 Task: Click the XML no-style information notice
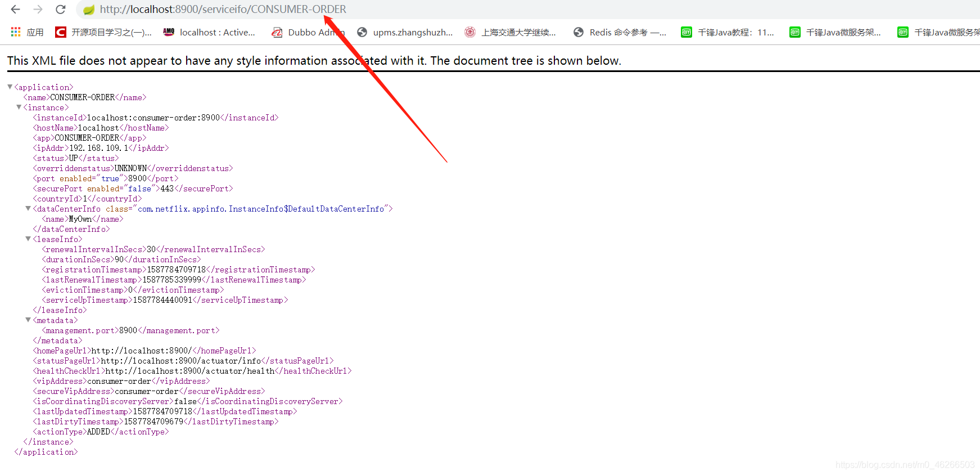pyautogui.click(x=314, y=61)
